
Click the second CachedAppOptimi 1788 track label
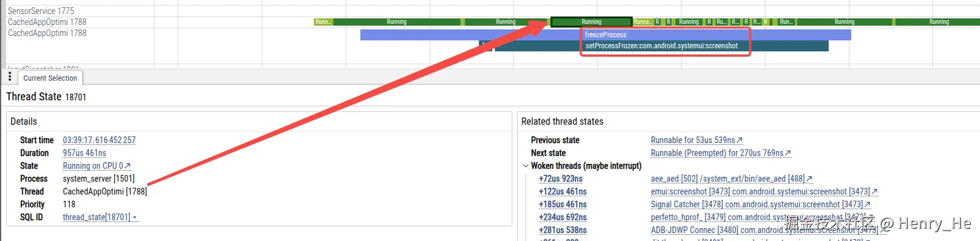[x=47, y=33]
